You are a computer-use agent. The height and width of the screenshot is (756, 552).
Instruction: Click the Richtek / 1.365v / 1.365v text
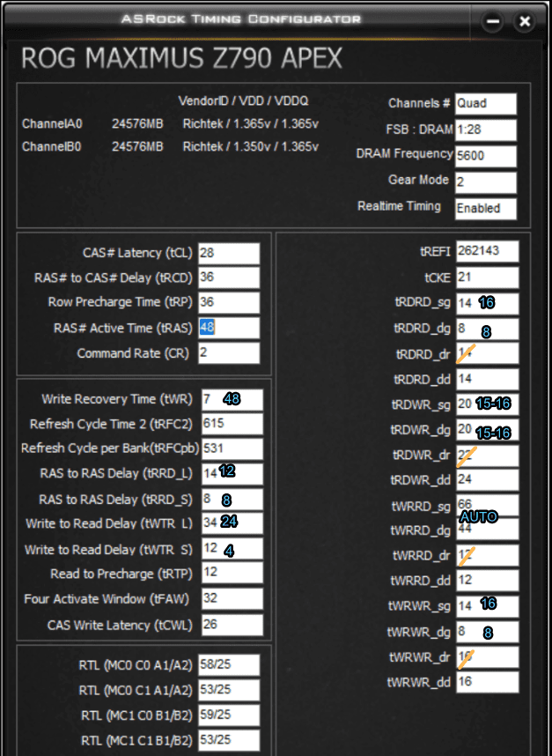tap(251, 124)
